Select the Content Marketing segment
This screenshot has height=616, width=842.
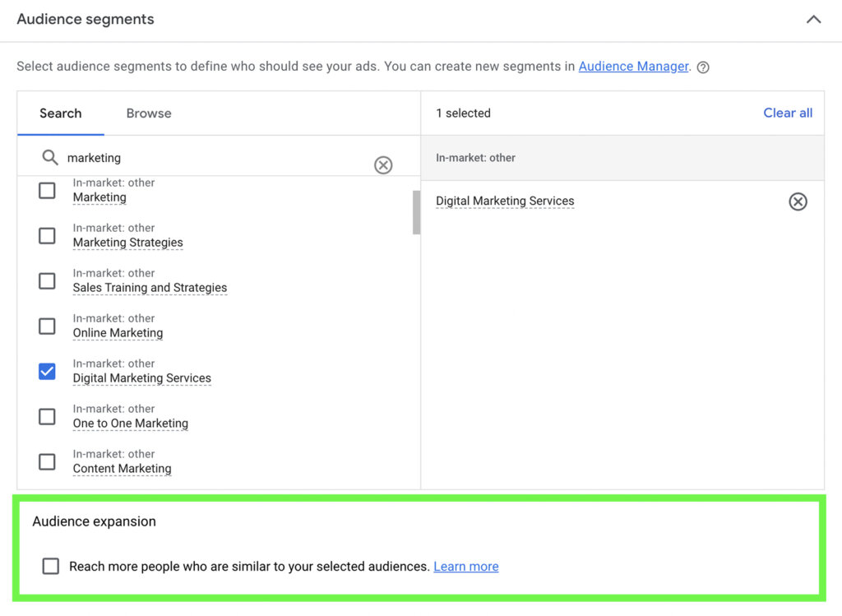tap(47, 461)
